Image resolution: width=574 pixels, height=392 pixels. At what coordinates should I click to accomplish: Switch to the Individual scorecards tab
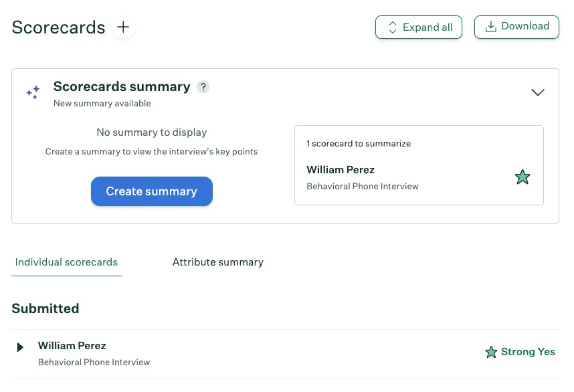[x=66, y=262]
